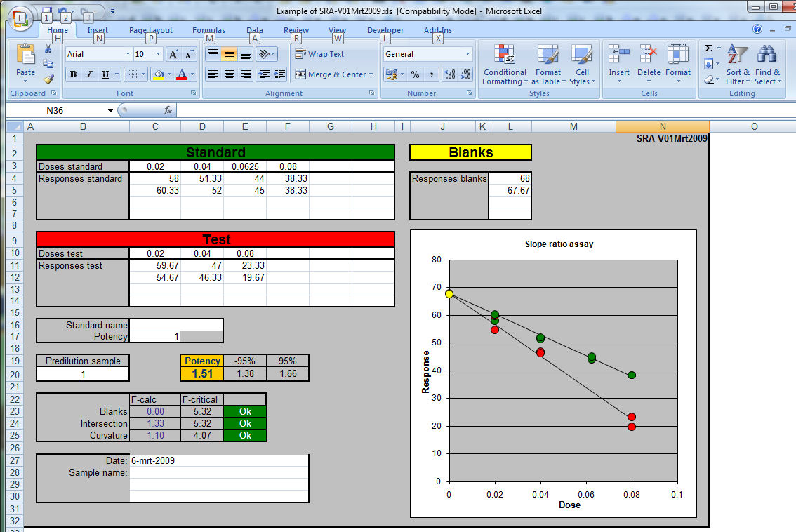Click the yellow Fill Color swatch

tap(159, 74)
